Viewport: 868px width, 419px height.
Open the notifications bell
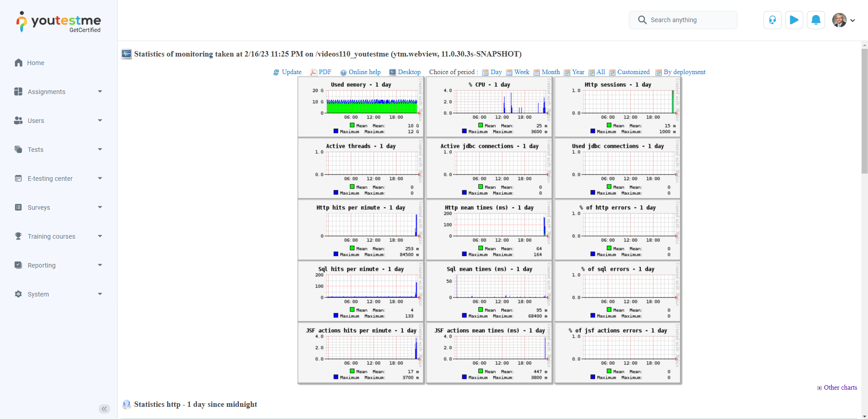coord(816,20)
